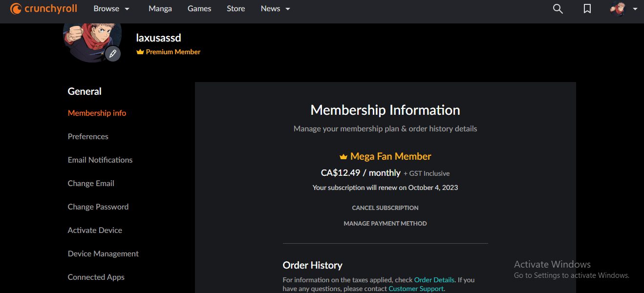
Task: Open the Order Details link
Action: pos(434,280)
